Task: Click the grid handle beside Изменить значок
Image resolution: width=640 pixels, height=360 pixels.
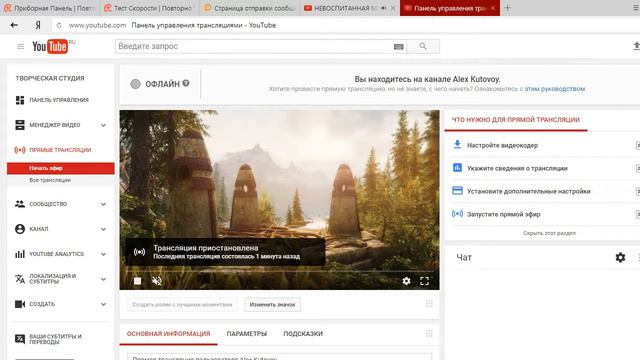Action: pos(429,304)
